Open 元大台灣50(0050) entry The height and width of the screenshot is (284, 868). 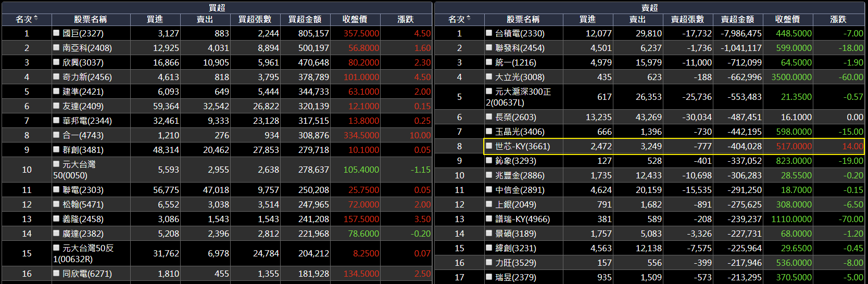(x=74, y=170)
